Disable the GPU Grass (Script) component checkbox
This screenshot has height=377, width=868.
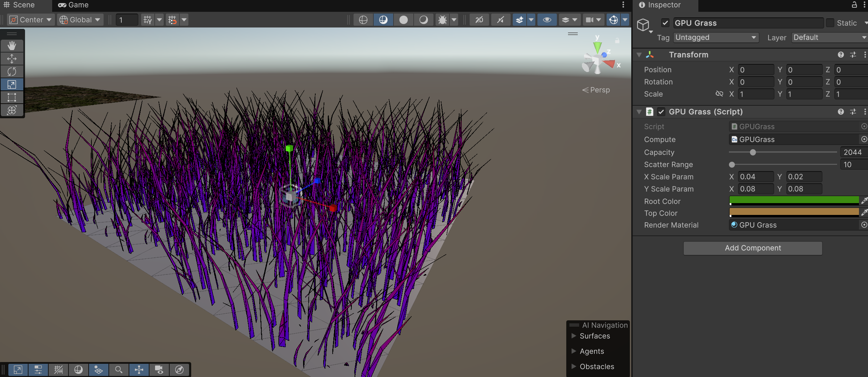click(661, 112)
